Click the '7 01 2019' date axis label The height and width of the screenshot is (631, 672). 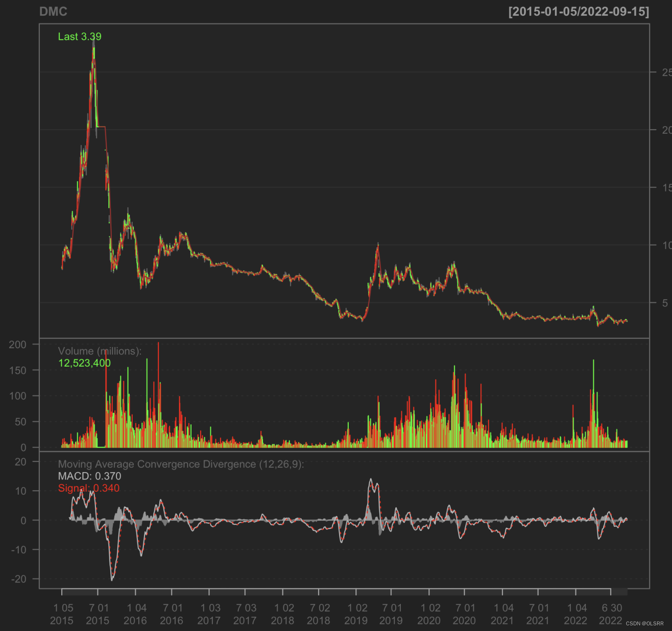coord(392,614)
